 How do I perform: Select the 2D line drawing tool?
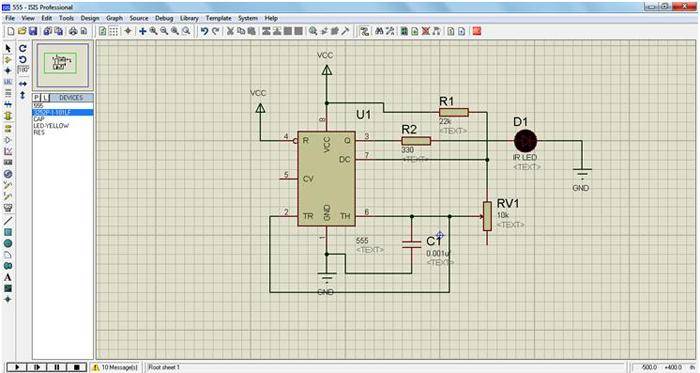pyautogui.click(x=8, y=221)
